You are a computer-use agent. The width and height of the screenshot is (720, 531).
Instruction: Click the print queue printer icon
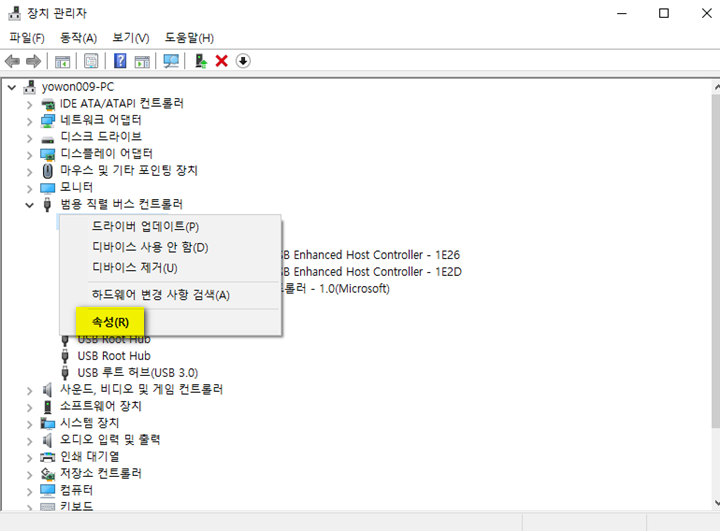point(48,457)
